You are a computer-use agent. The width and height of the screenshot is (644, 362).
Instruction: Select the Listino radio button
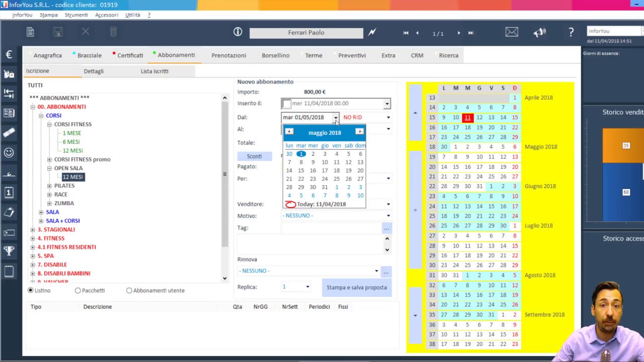31,291
